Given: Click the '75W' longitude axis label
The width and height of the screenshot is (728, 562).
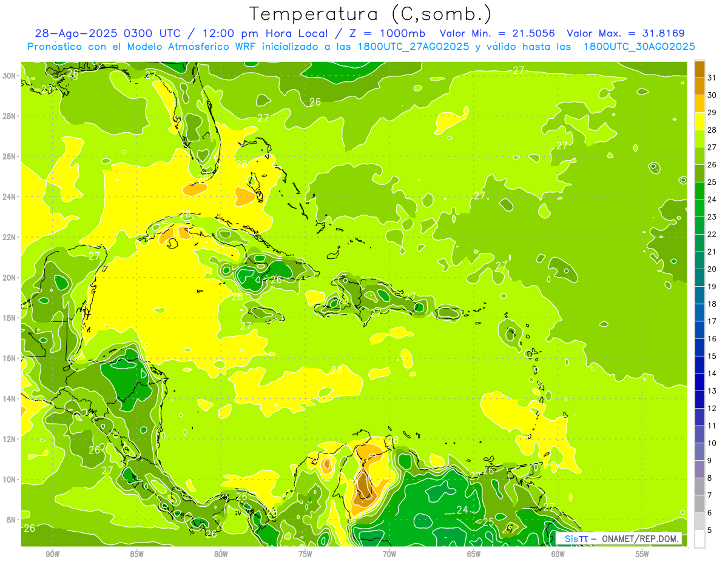Looking at the screenshot, I should click(x=305, y=554).
